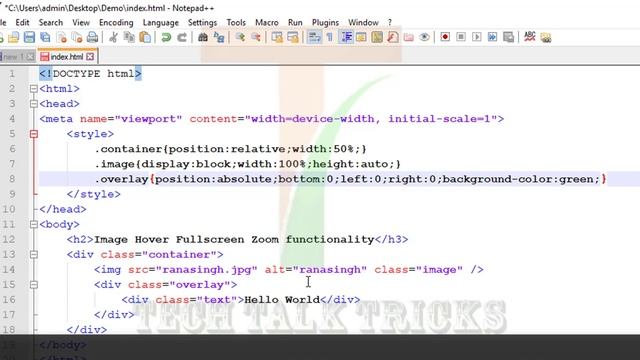The height and width of the screenshot is (360, 640).
Task: Play back the recorded macro
Action: click(x=477, y=38)
